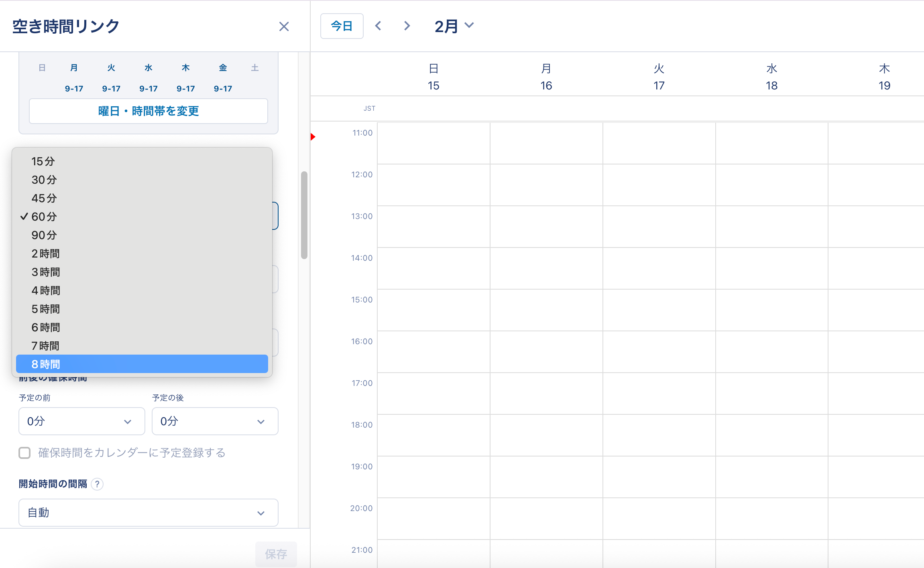This screenshot has width=924, height=568.
Task: Go to next week arrow
Action: point(407,26)
